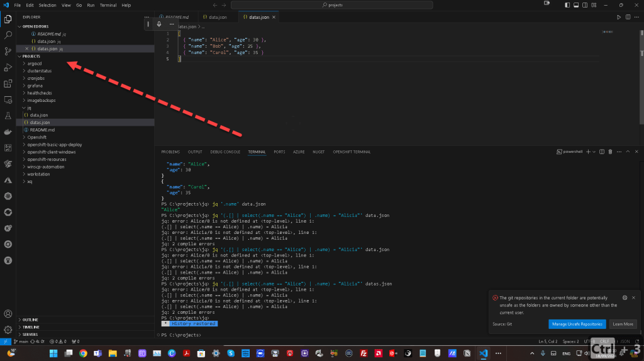Split the terminal panel

(x=602, y=152)
